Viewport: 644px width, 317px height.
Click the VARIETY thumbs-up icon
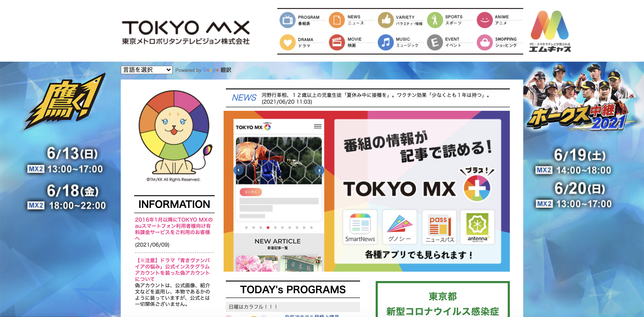pyautogui.click(x=386, y=20)
